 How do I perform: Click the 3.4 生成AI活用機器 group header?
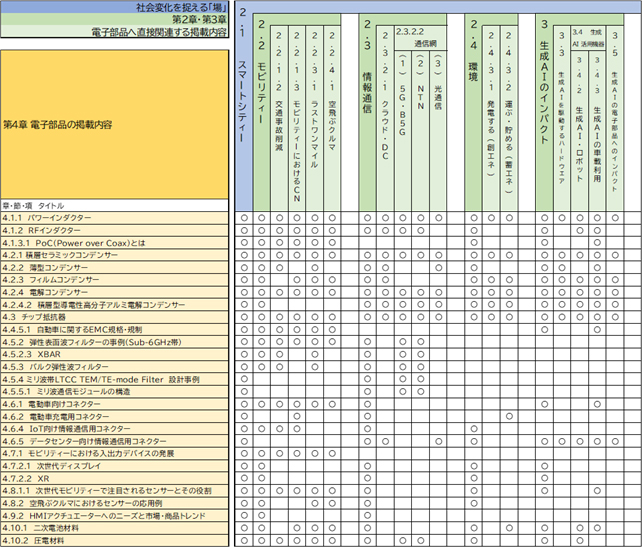coord(588,38)
